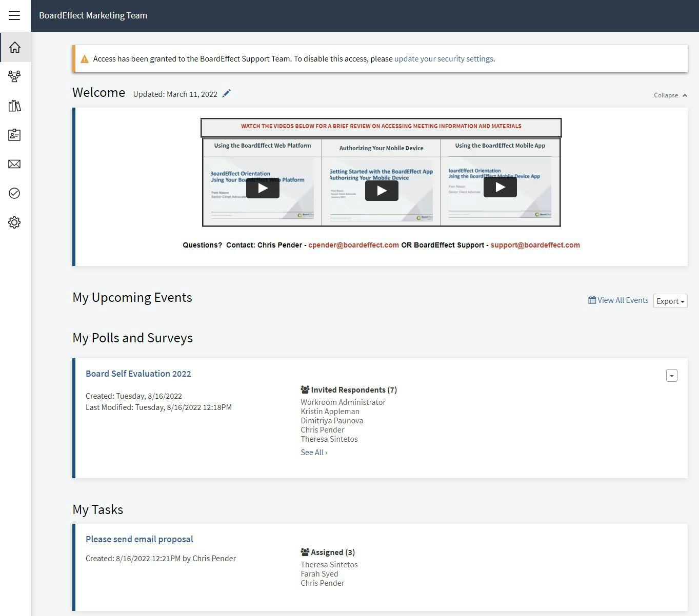Viewport: 699px width, 616px height.
Task: Select the Assigned (3) heading
Action: pyautogui.click(x=328, y=552)
